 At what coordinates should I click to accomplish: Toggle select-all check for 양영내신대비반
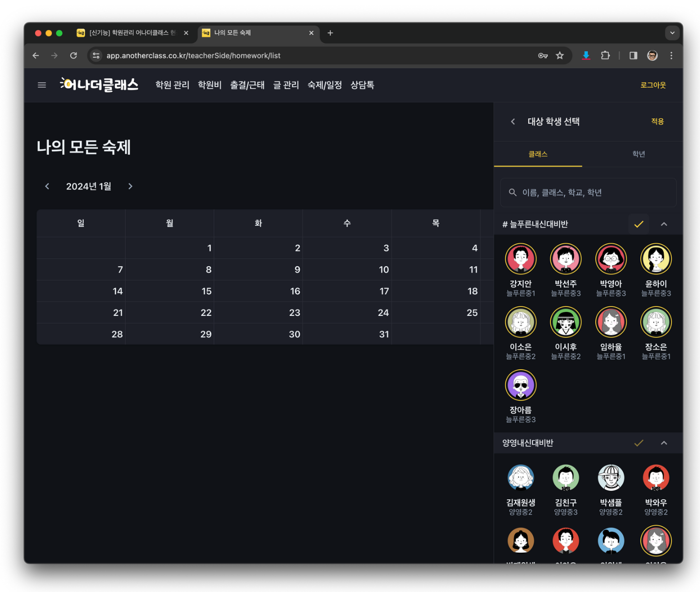click(x=639, y=443)
